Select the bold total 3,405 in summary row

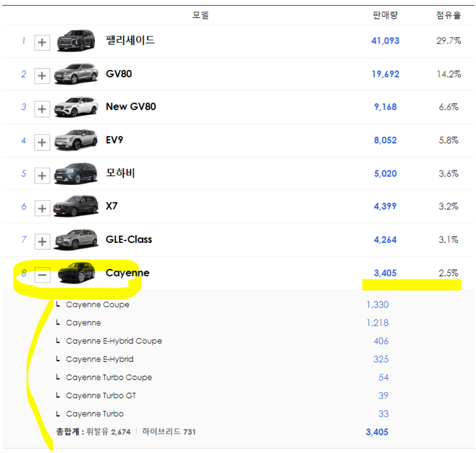tap(377, 432)
